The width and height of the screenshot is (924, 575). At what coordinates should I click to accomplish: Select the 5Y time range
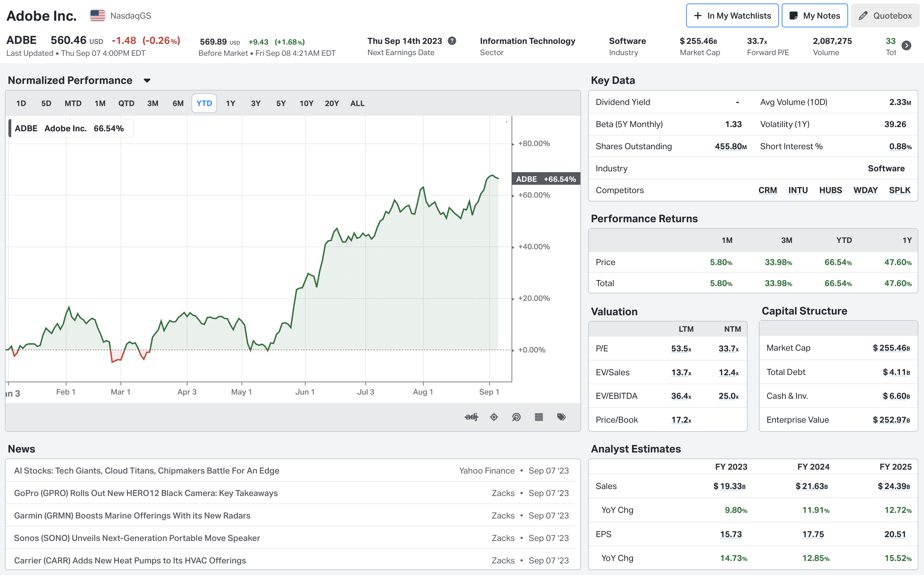pyautogui.click(x=281, y=104)
